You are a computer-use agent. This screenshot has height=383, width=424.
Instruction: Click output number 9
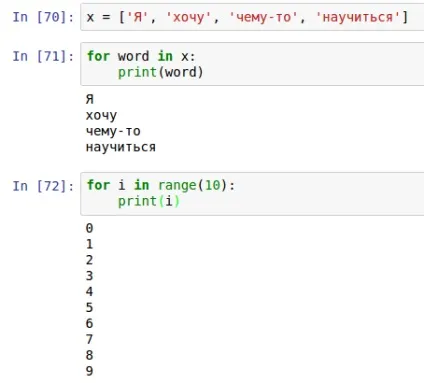(89, 371)
